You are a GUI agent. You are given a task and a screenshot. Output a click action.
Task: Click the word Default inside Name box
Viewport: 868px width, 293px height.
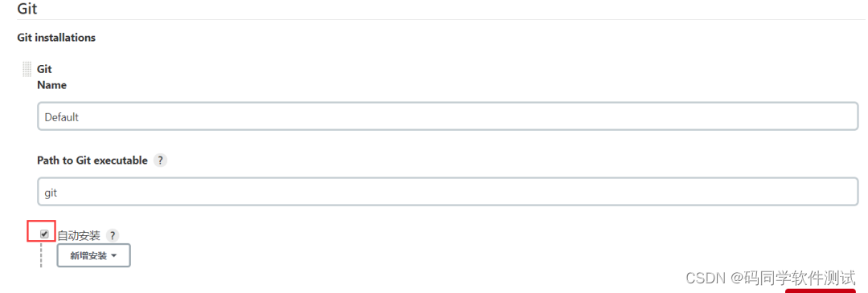point(61,117)
